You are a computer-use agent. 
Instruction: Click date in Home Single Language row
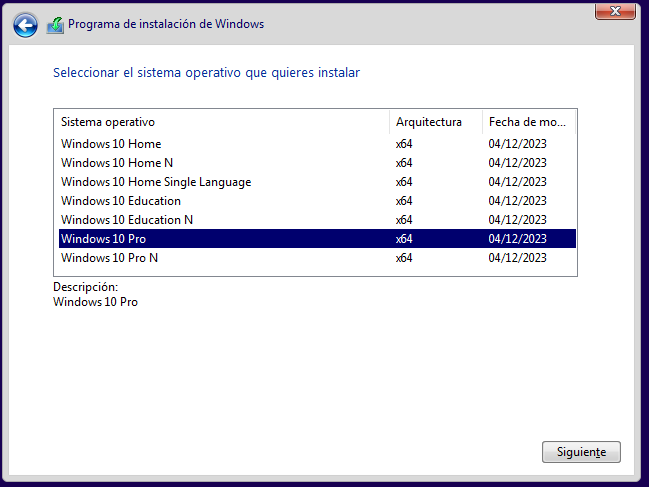pos(517,182)
